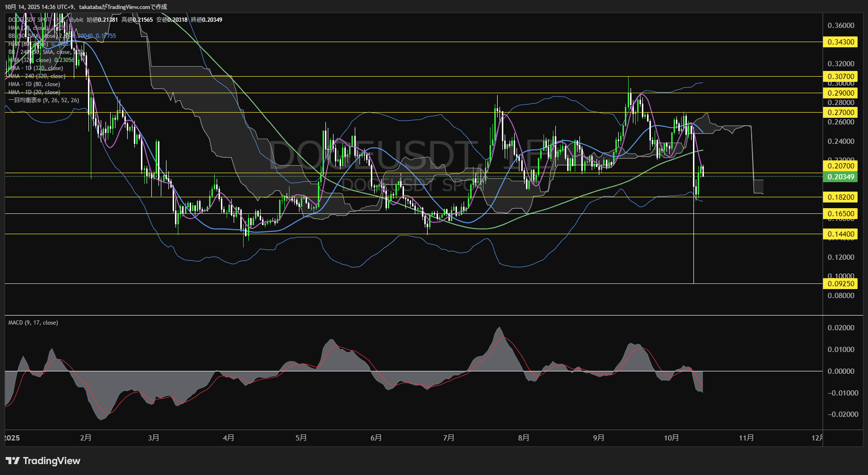The height and width of the screenshot is (475, 868).
Task: Click the HMA (320, close) indicator legend
Action: 30,60
